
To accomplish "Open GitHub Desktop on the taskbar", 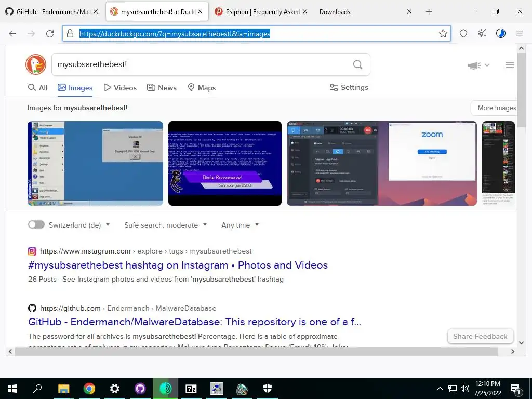I will coord(140,389).
